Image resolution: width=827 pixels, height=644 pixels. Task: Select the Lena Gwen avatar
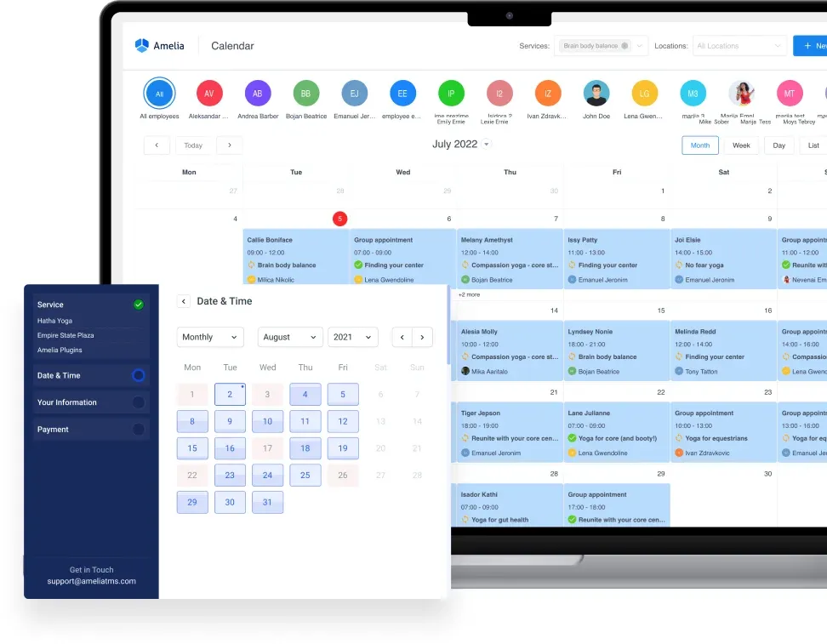coord(644,94)
